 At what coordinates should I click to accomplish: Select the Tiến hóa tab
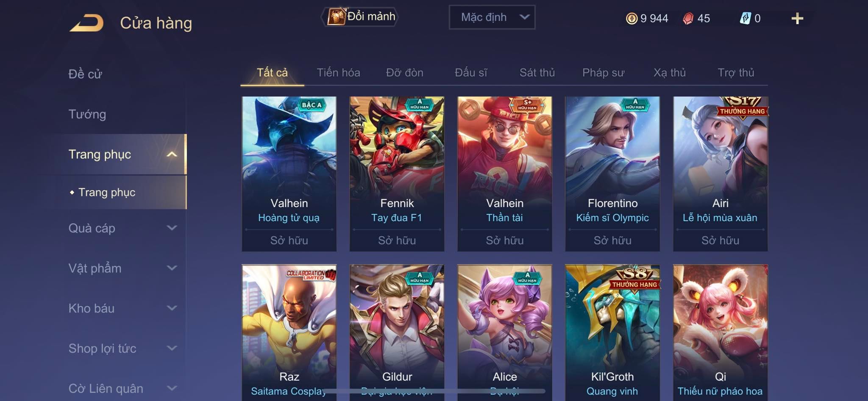point(338,72)
